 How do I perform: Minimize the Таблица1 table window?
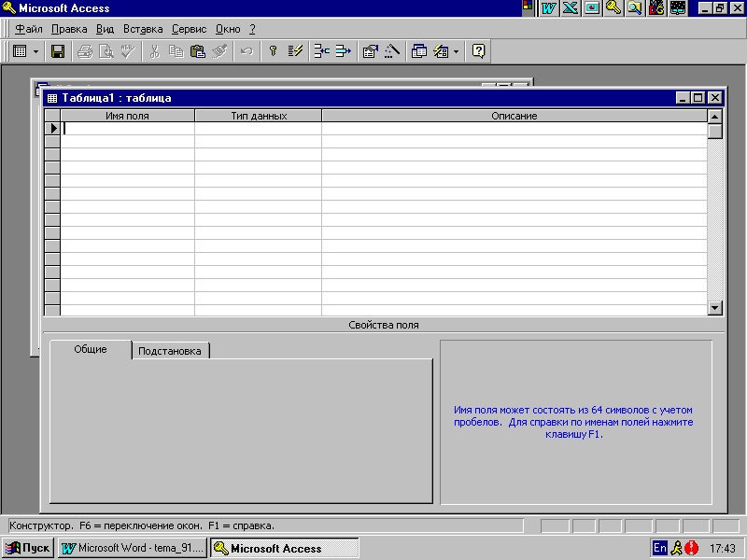[x=683, y=98]
